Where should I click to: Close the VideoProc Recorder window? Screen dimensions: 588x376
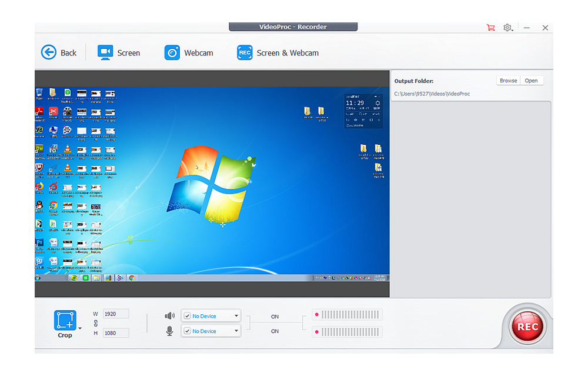coord(545,28)
